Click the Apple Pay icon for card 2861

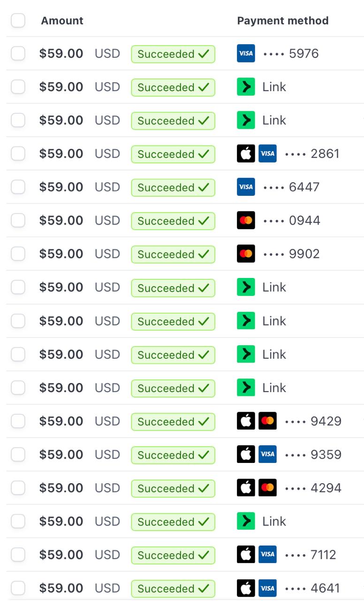246,154
